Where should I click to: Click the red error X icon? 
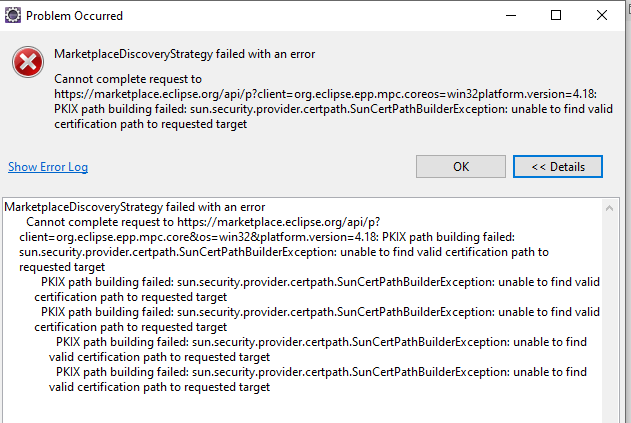coord(27,63)
